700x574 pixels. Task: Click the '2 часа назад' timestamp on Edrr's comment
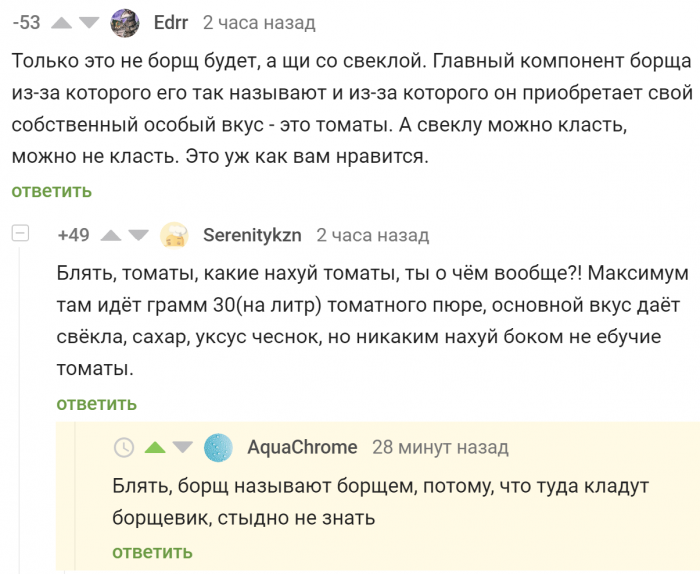259,22
